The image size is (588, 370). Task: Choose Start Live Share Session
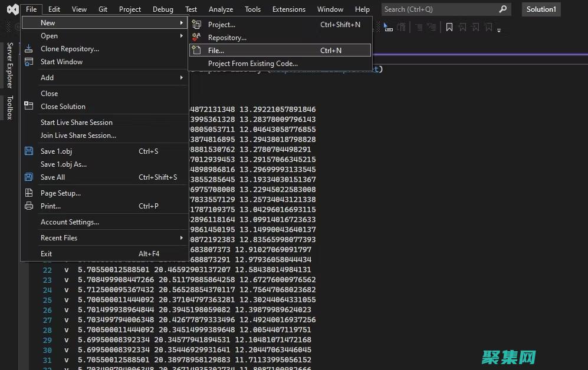click(76, 123)
